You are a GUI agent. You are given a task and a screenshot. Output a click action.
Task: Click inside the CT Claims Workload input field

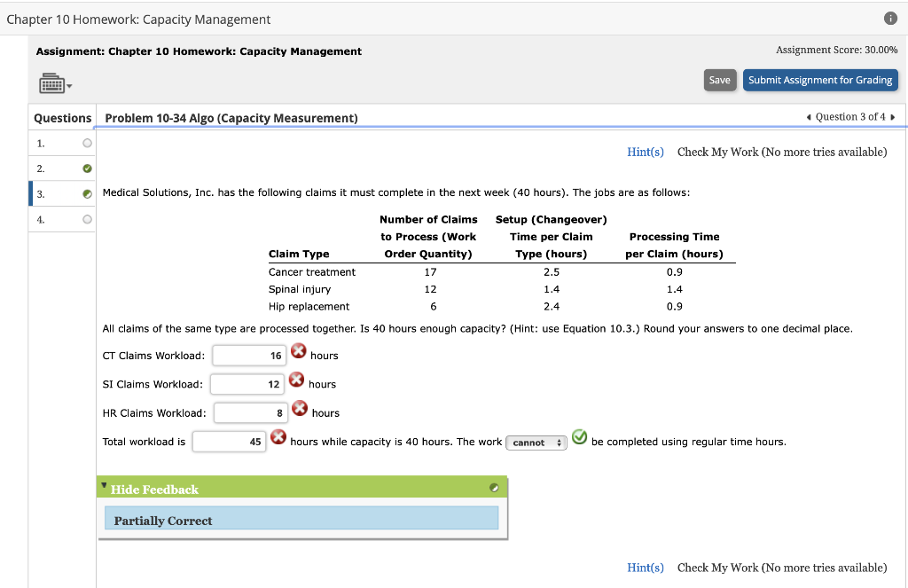click(248, 355)
